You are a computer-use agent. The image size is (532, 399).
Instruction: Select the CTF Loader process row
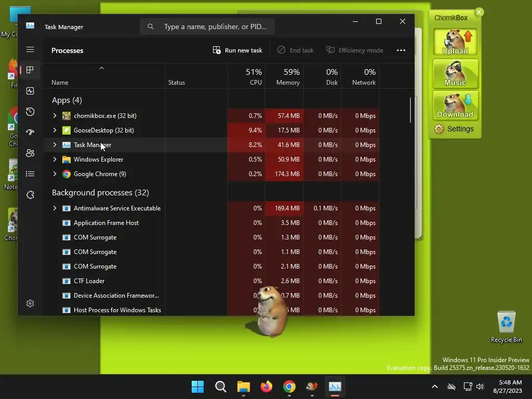coord(211,281)
